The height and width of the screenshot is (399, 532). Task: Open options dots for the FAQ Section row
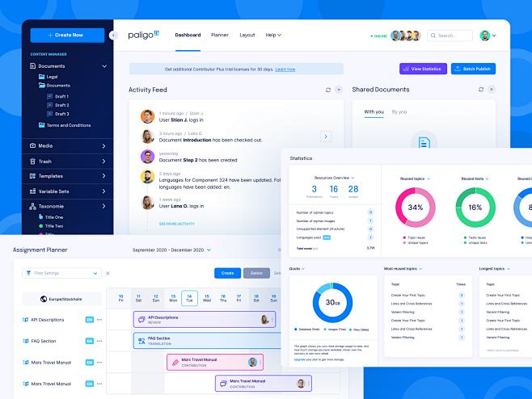99,341
